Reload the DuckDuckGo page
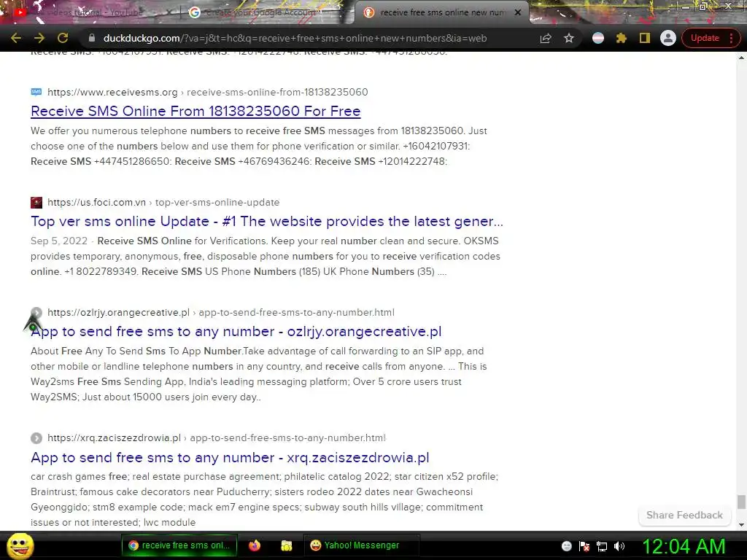 (63, 38)
